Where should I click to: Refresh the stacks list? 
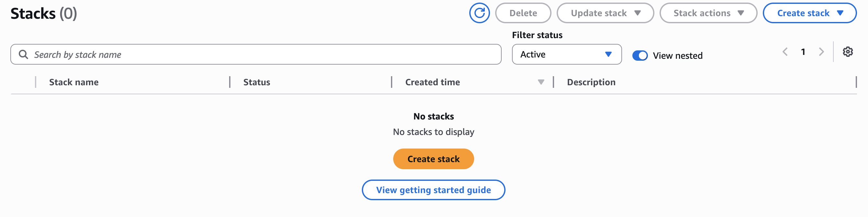click(480, 13)
